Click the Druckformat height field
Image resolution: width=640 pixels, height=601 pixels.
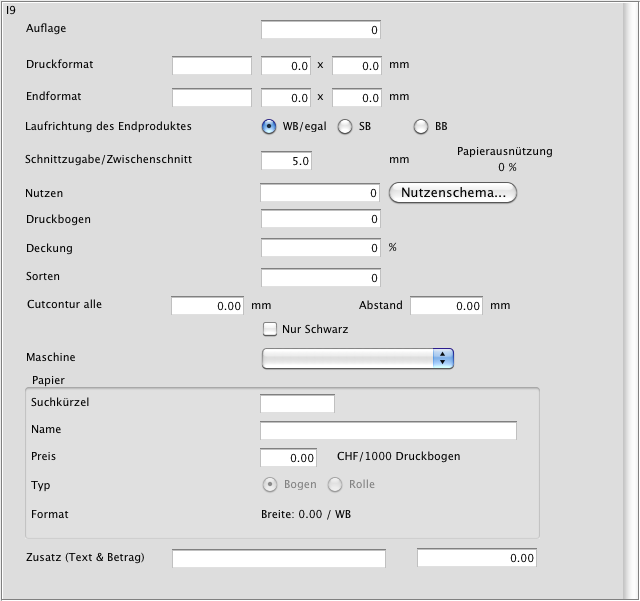pyautogui.click(x=357, y=66)
